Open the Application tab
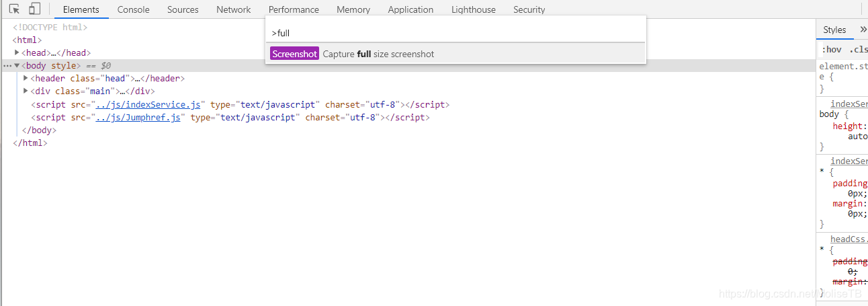868x306 pixels. pyautogui.click(x=410, y=9)
